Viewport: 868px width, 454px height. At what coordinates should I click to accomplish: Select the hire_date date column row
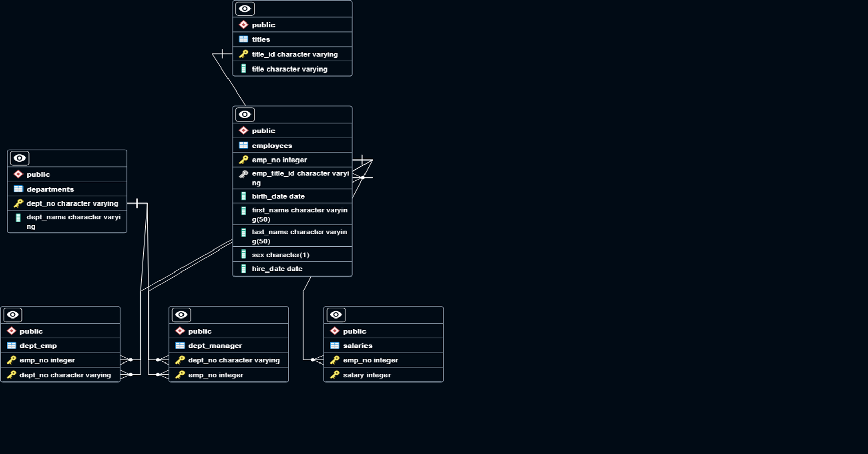(x=292, y=269)
